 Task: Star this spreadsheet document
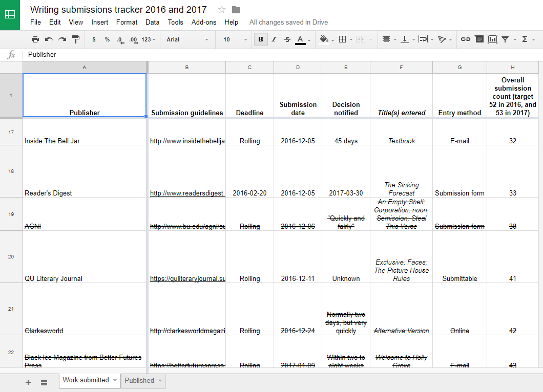tap(222, 10)
